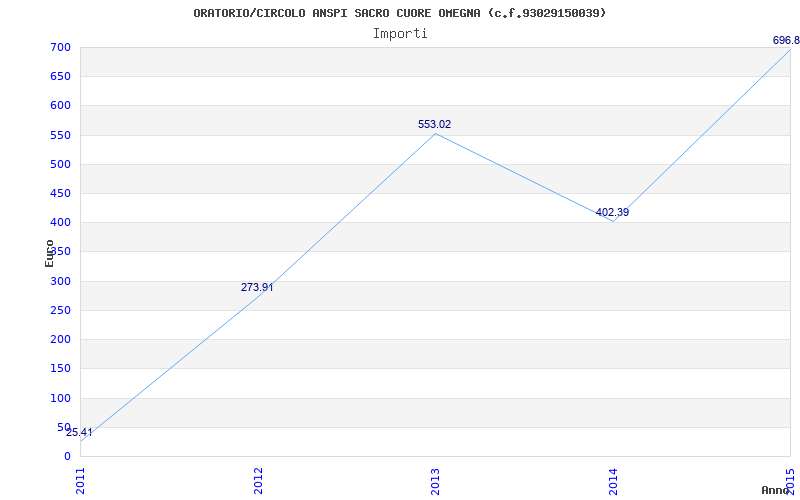Image resolution: width=800 pixels, height=500 pixels.
Task: Select the 553.02 data label
Action: pos(435,124)
